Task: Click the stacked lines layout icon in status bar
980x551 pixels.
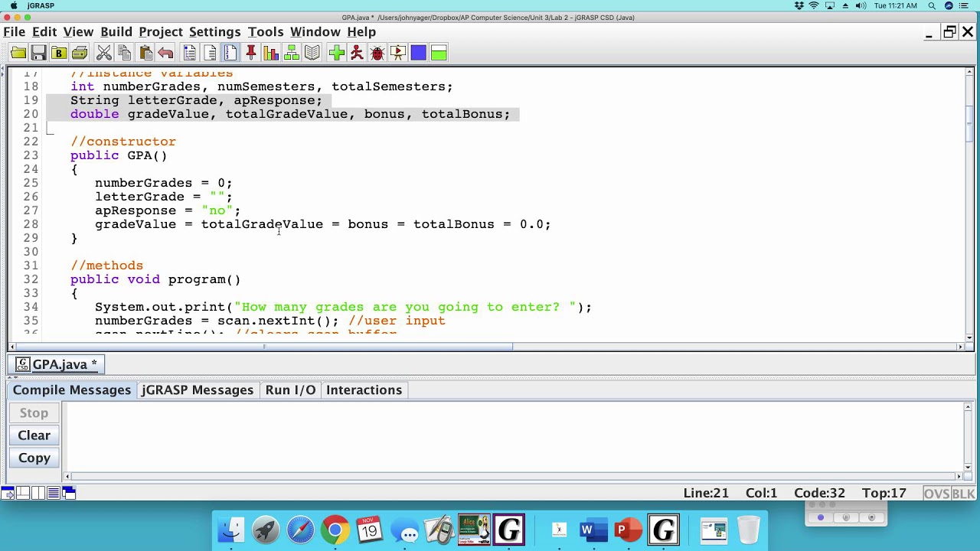Action: tap(54, 494)
